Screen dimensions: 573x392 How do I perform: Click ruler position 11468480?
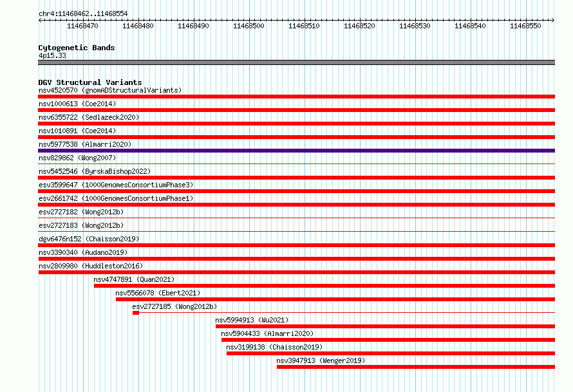(x=138, y=26)
